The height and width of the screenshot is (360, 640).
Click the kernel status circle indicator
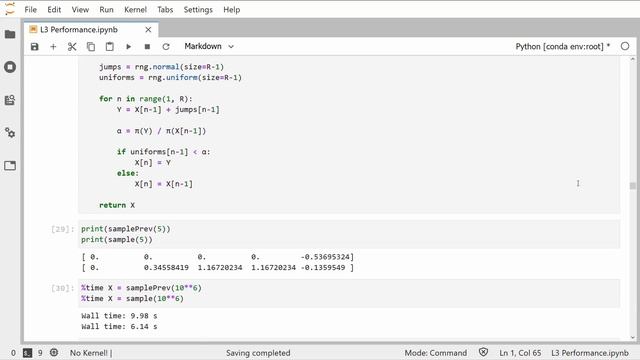[625, 46]
